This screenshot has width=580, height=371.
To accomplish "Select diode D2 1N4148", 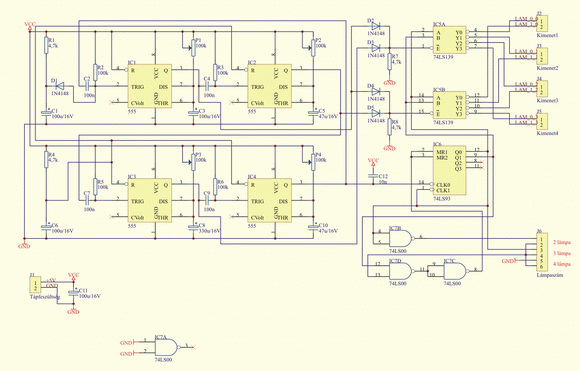I will point(376,26).
